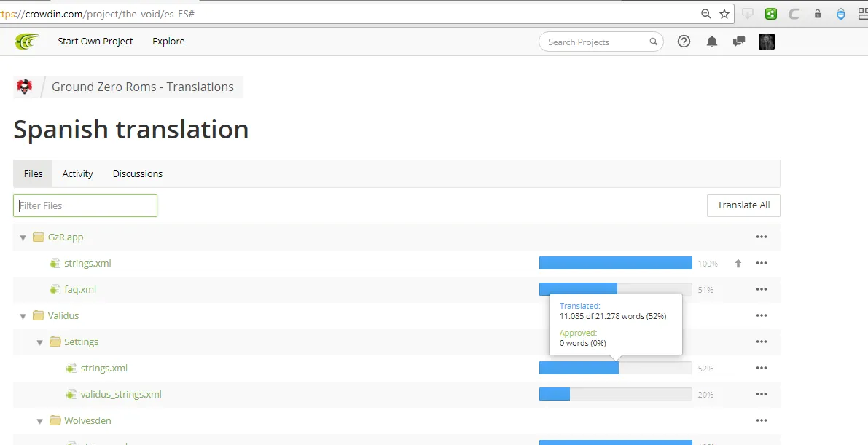Viewport: 868px width, 445px height.
Task: Click the search magnifier icon in Search Projects
Action: 653,42
